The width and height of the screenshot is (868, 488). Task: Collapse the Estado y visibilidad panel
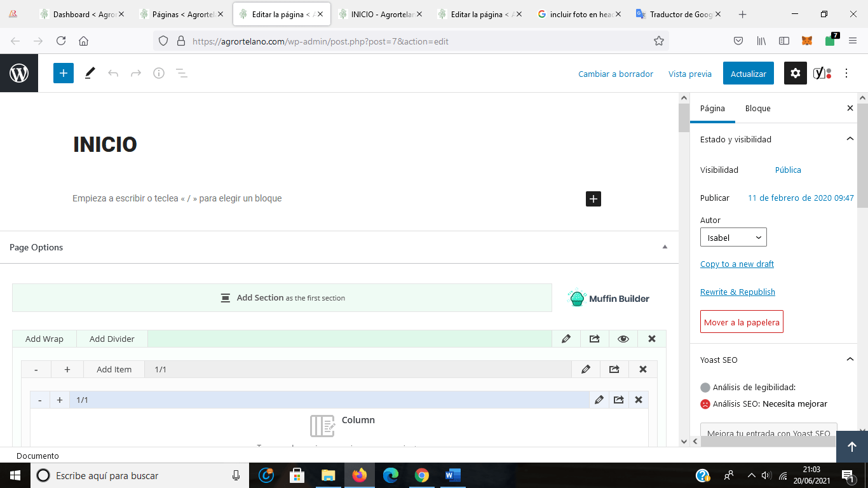click(x=850, y=139)
